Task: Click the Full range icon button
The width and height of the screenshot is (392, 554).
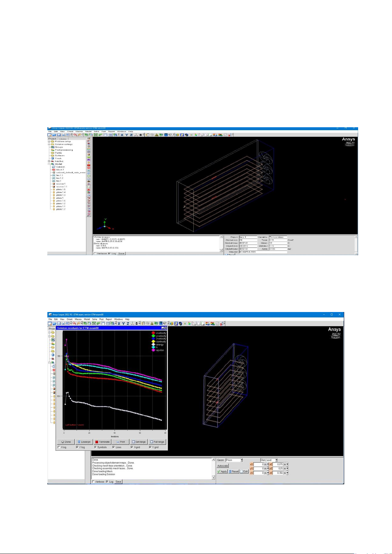Action: coord(152,442)
